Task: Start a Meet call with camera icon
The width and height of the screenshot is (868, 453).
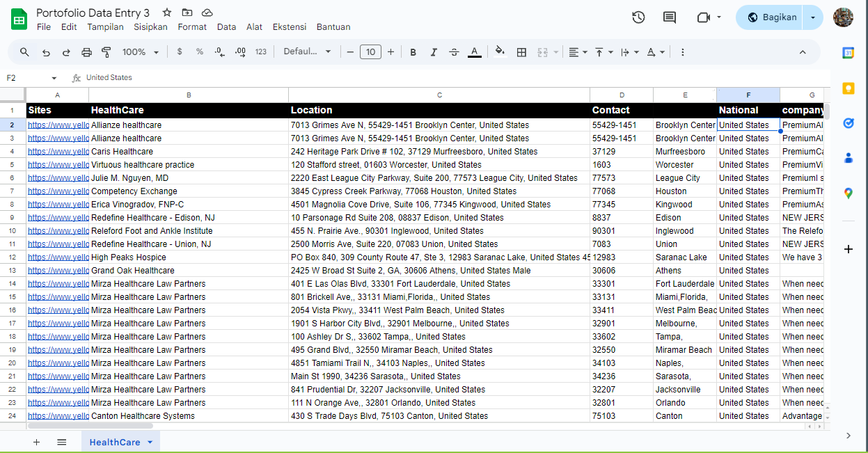Action: pos(703,17)
